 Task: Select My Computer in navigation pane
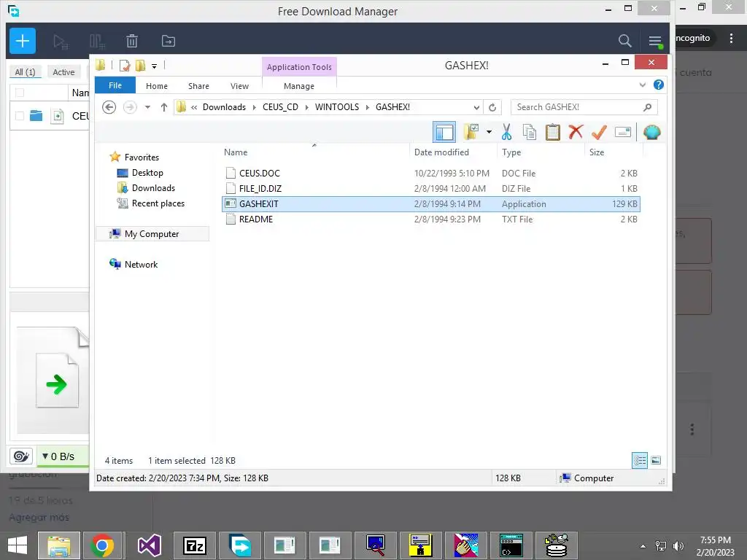click(x=152, y=234)
